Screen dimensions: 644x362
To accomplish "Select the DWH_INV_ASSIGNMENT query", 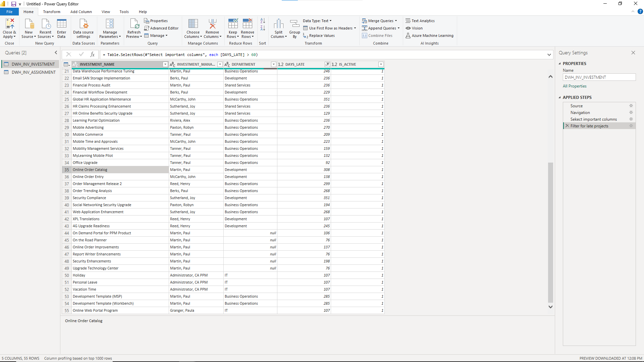I will click(x=30, y=72).
